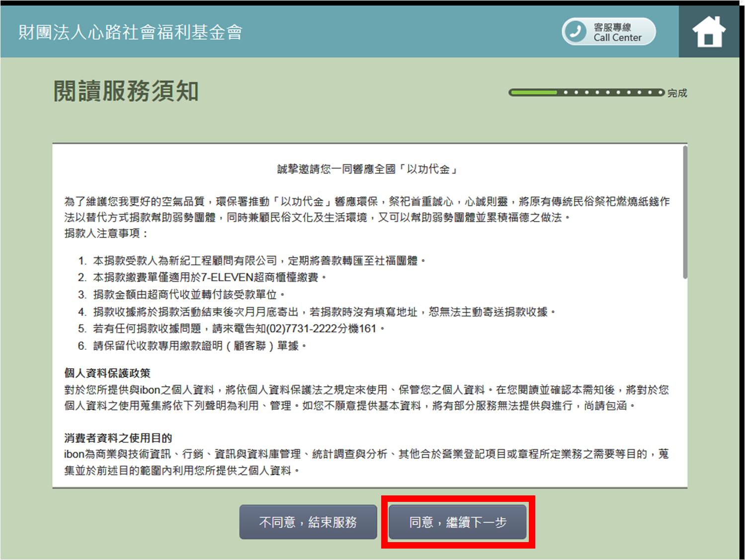Click the centered line 誠摯邀請您一同響應全國「以功代金」
The width and height of the screenshot is (745, 560).
tap(368, 169)
